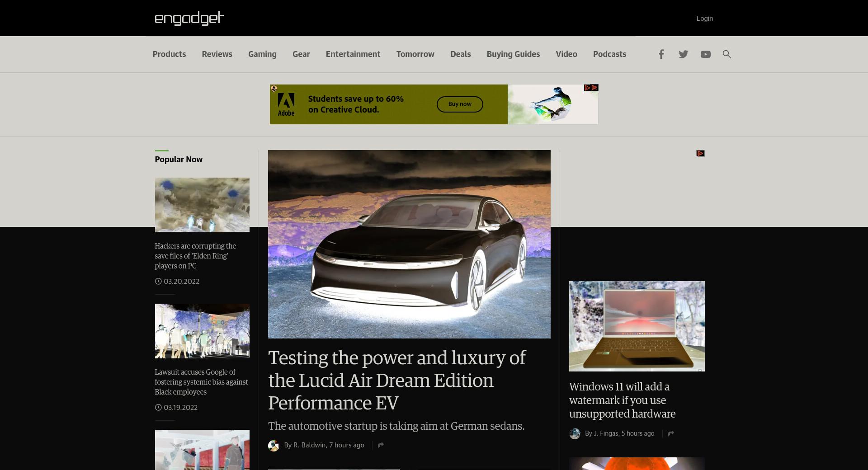Go to the Reviews section
The width and height of the screenshot is (868, 470).
click(217, 54)
